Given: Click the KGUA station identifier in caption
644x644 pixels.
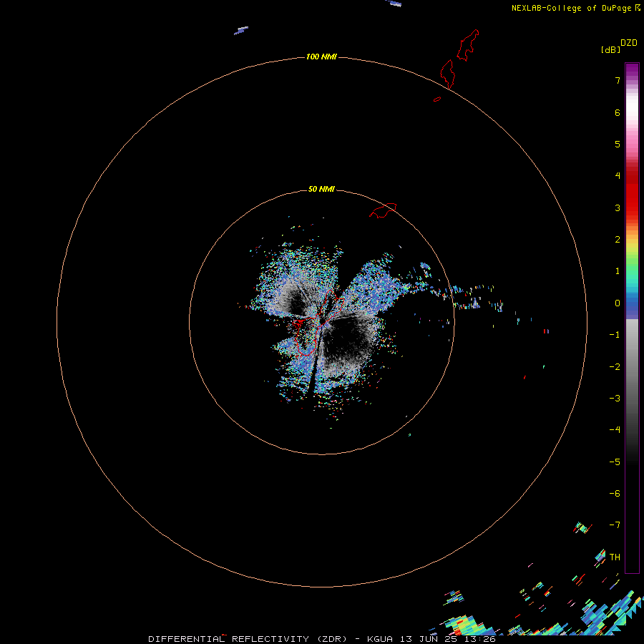Looking at the screenshot, I should 379,639.
